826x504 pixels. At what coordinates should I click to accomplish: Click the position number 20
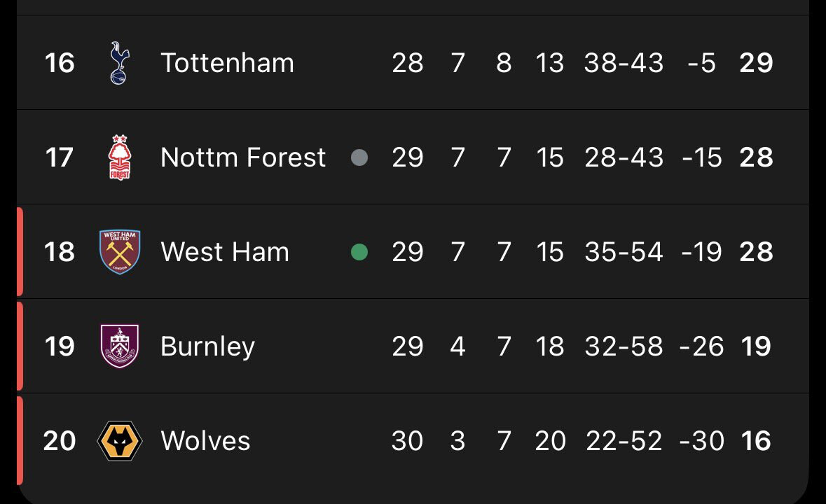(x=60, y=441)
